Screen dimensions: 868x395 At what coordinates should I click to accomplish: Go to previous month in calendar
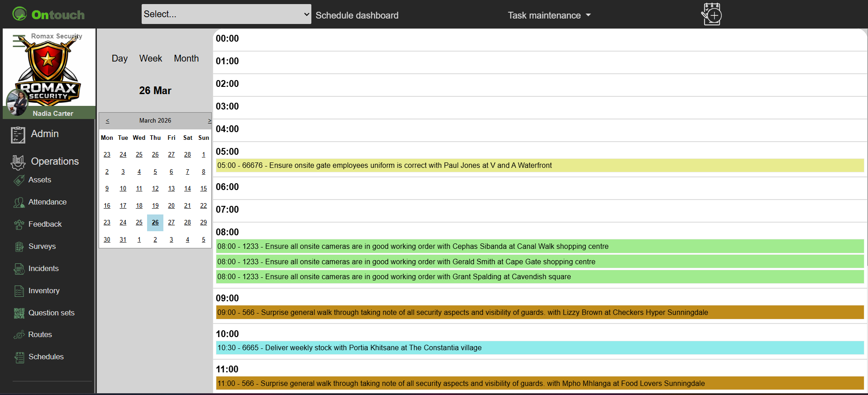[107, 121]
